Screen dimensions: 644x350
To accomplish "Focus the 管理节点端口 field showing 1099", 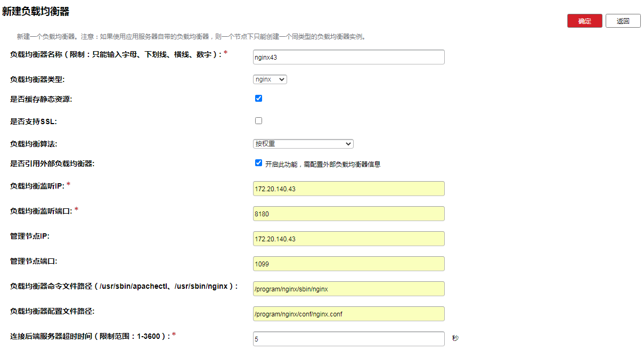I will pyautogui.click(x=348, y=264).
